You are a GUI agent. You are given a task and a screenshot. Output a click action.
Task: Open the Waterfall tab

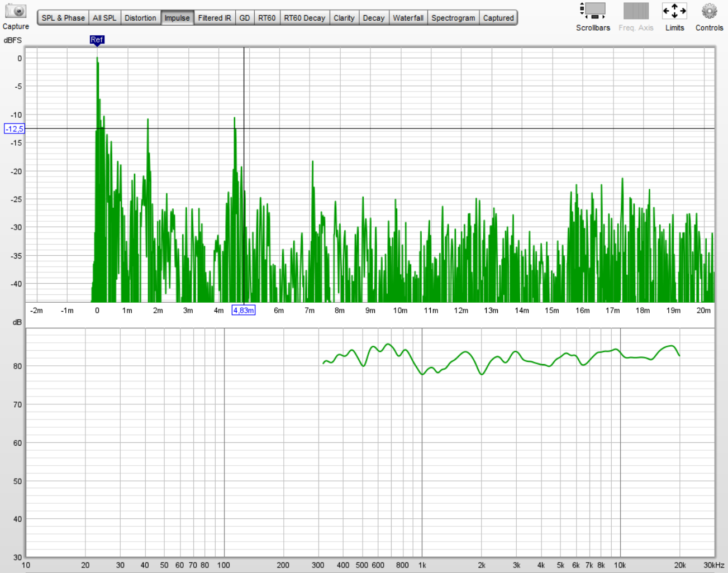(408, 18)
